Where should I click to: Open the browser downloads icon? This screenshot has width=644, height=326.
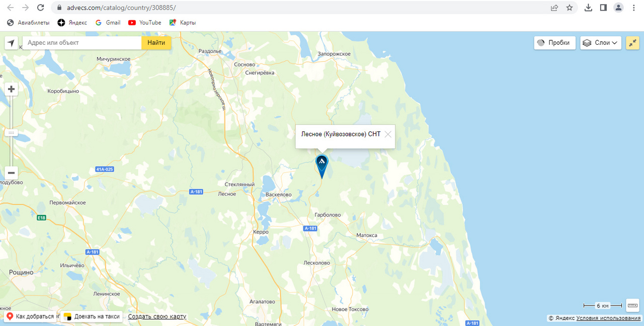click(x=588, y=8)
